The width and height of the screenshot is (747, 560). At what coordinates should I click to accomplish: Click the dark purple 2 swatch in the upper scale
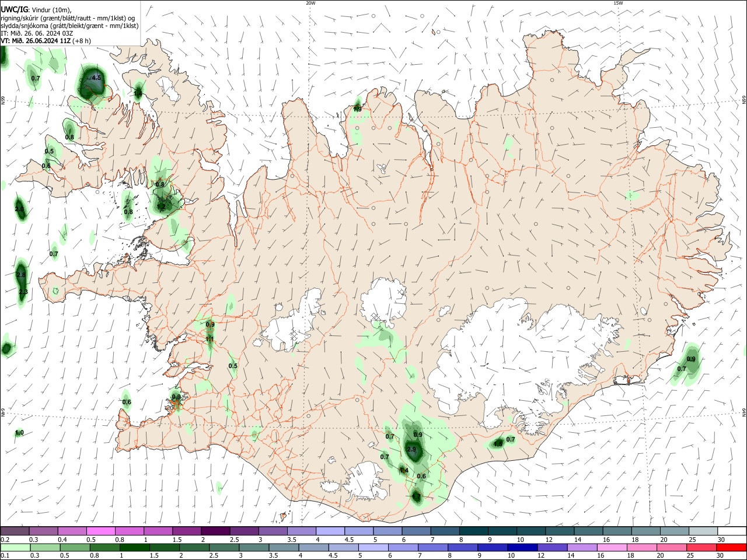[x=215, y=531]
